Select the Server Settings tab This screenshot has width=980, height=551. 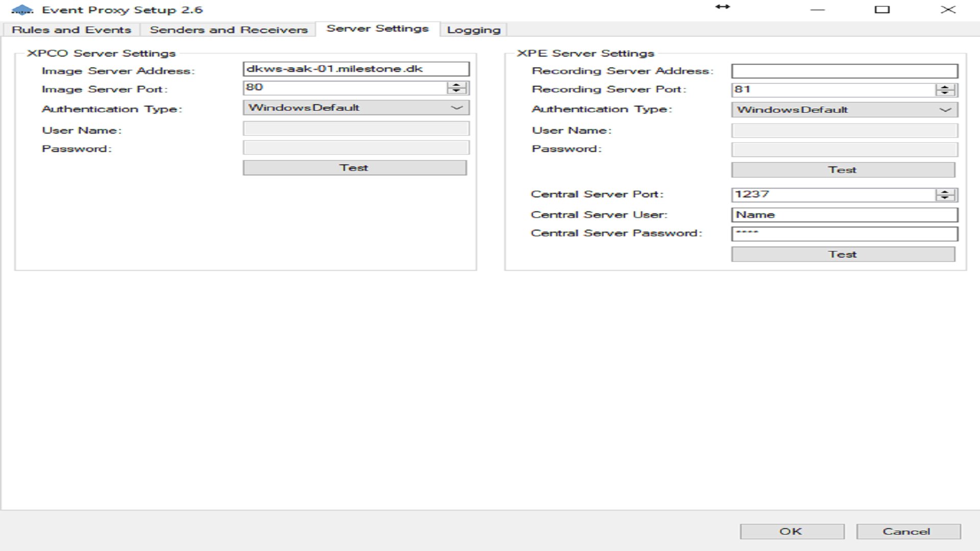[x=378, y=29]
